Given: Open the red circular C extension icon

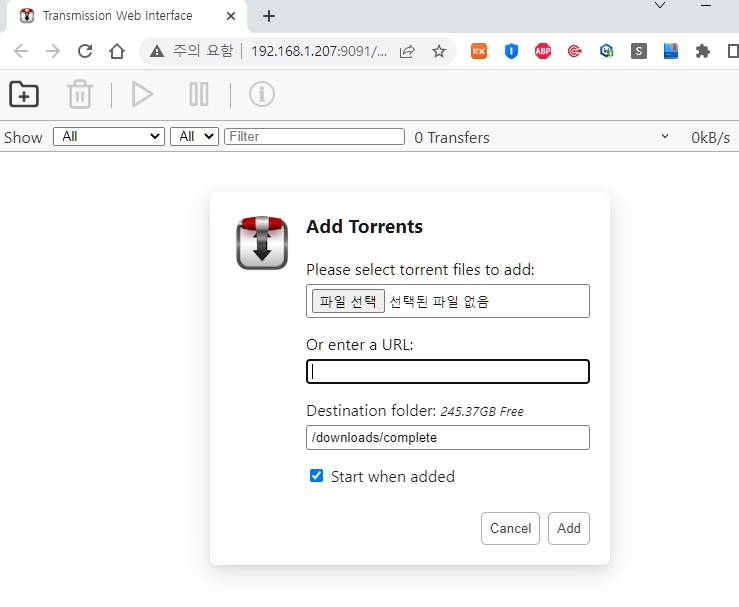Looking at the screenshot, I should click(x=575, y=51).
